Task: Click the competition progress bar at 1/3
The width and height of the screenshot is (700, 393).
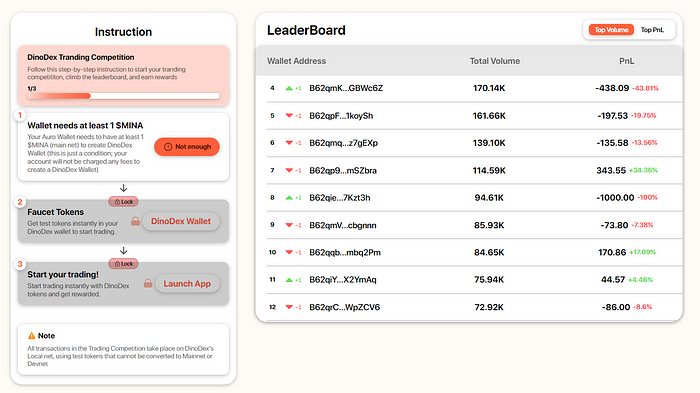Action: pyautogui.click(x=124, y=96)
